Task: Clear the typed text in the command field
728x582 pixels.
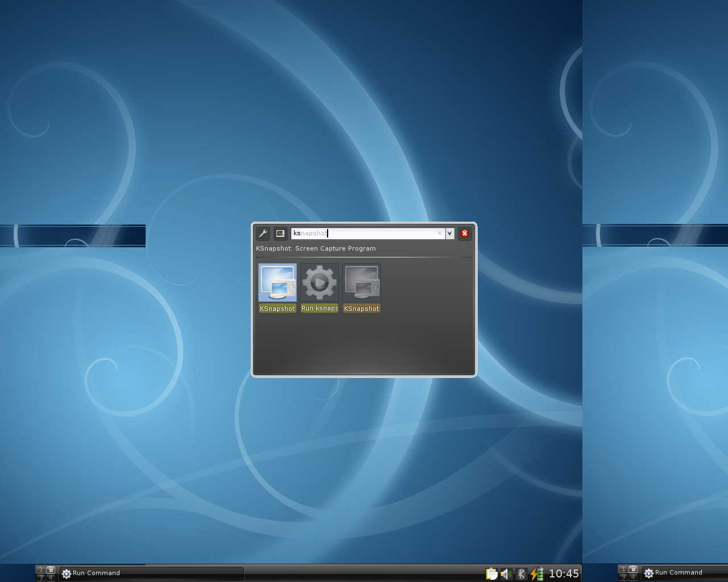Action: point(439,233)
